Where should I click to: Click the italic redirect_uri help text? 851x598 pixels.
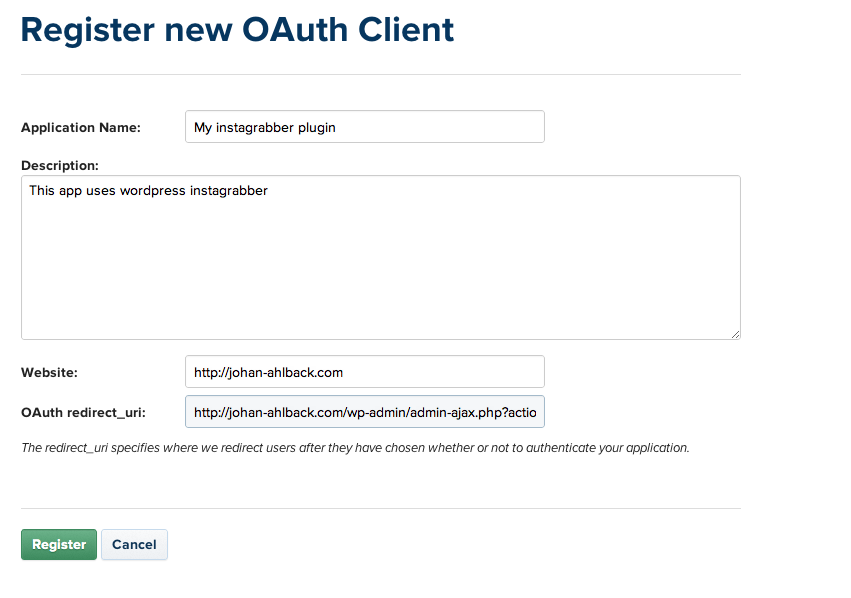355,448
